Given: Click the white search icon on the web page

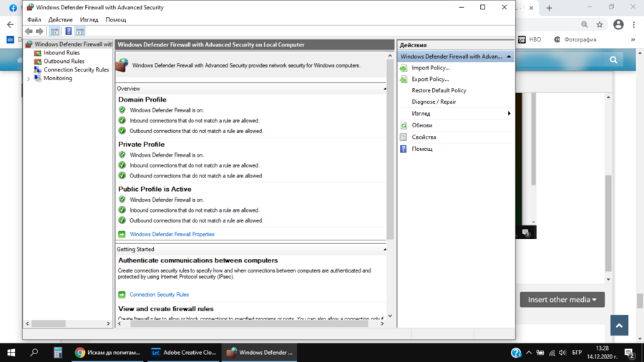Looking at the screenshot, I should tap(613, 60).
